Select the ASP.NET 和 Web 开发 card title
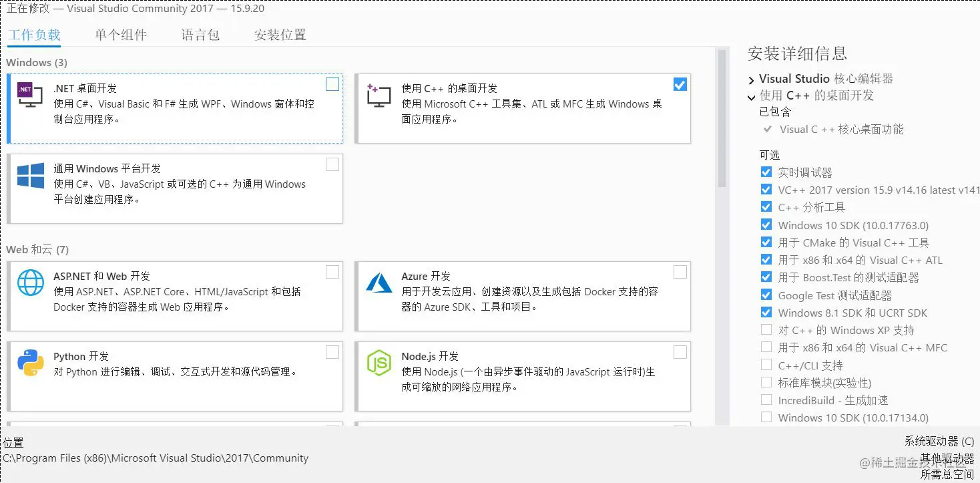Viewport: 980px width, 483px height. [x=101, y=276]
